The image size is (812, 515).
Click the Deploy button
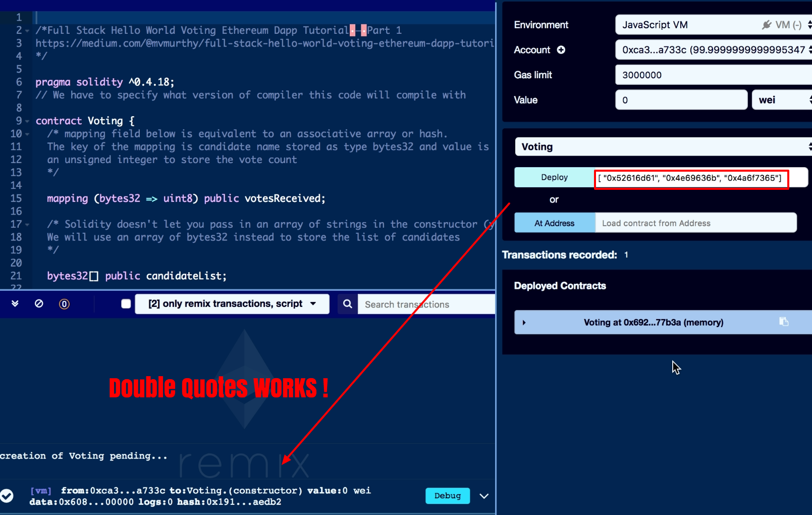pos(553,177)
